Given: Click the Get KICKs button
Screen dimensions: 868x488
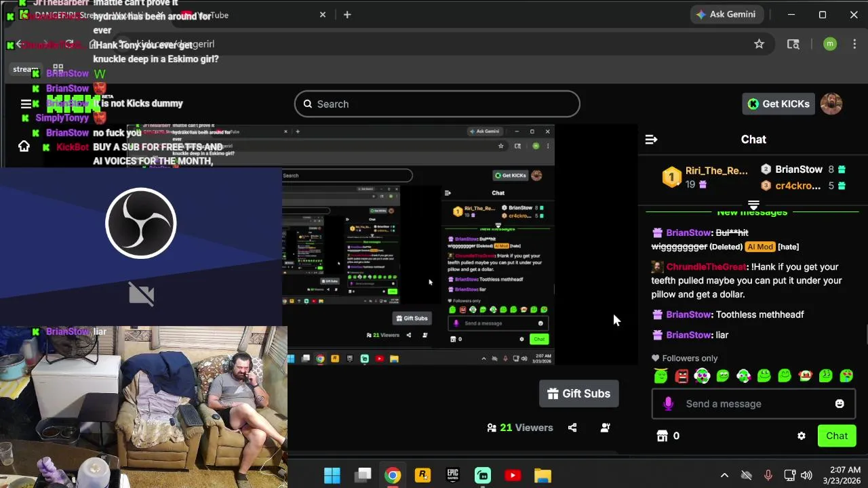Looking at the screenshot, I should tap(778, 104).
